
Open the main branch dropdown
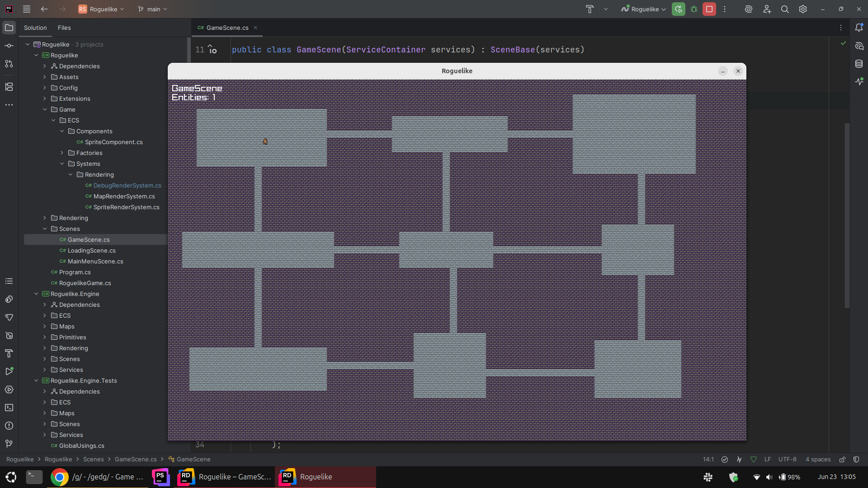click(153, 9)
